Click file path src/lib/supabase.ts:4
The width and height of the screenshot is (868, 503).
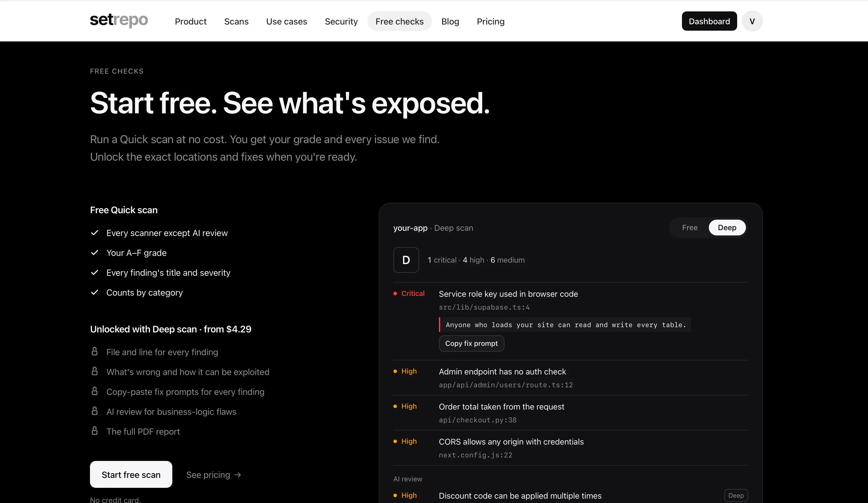pos(484,307)
